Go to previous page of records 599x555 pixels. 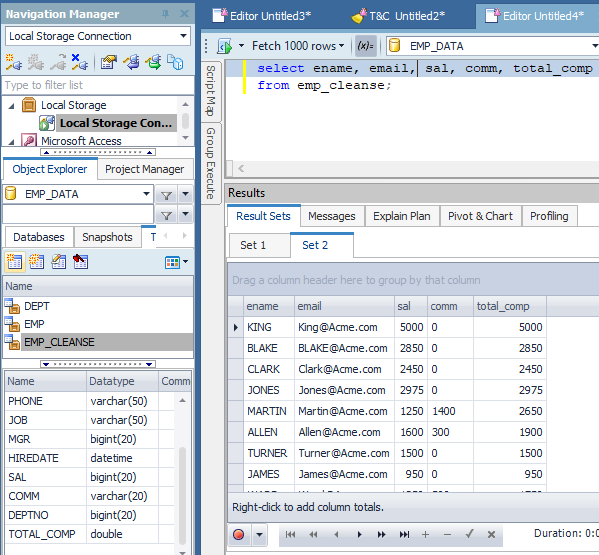click(313, 534)
